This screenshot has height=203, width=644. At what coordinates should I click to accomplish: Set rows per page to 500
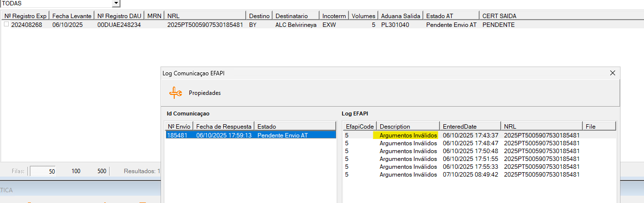[102, 171]
